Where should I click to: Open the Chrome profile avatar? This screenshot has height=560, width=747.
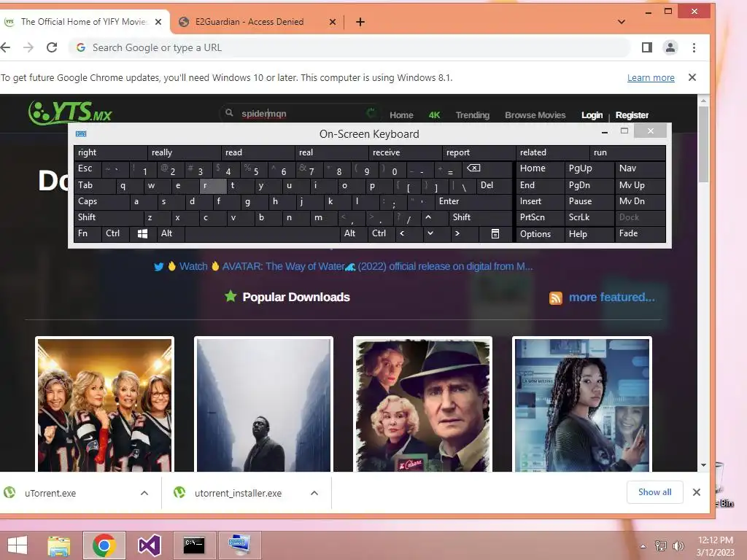pos(670,47)
